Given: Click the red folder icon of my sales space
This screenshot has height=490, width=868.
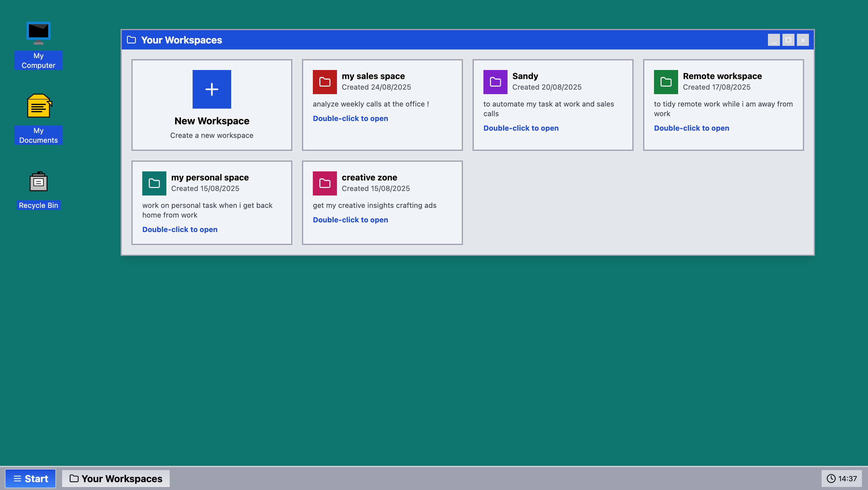Looking at the screenshot, I should [x=325, y=81].
